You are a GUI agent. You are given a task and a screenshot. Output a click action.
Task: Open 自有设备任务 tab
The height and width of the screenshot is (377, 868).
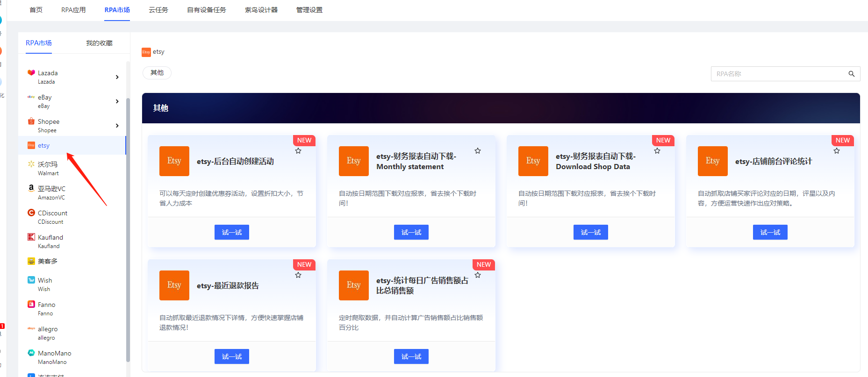pyautogui.click(x=207, y=10)
